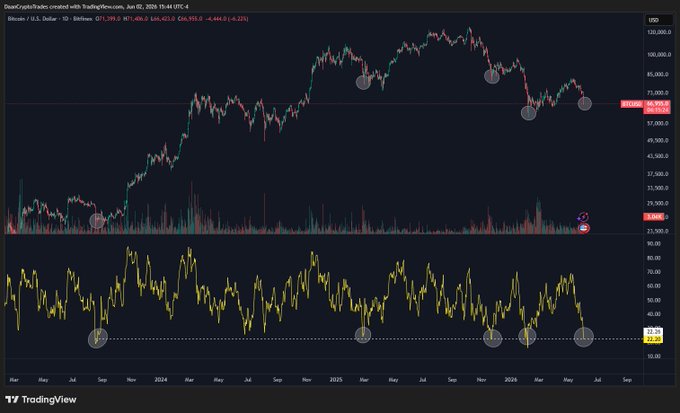
Task: Click the 49,500.0 price axis label
Action: [658, 140]
